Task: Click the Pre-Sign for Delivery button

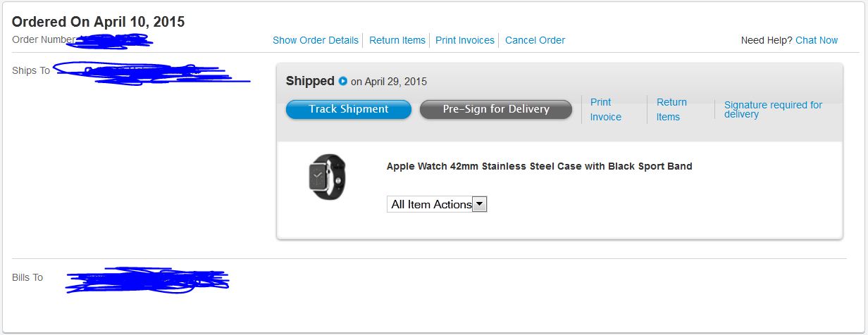Action: pyautogui.click(x=495, y=109)
